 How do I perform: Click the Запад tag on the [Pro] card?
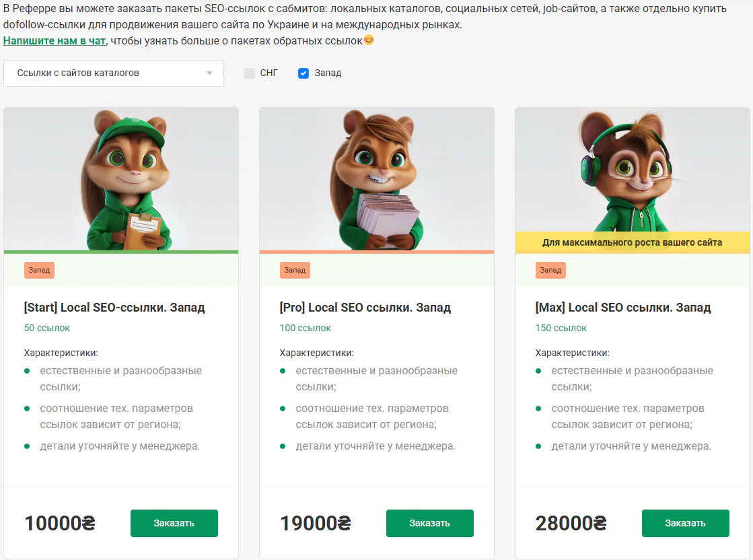(x=295, y=270)
